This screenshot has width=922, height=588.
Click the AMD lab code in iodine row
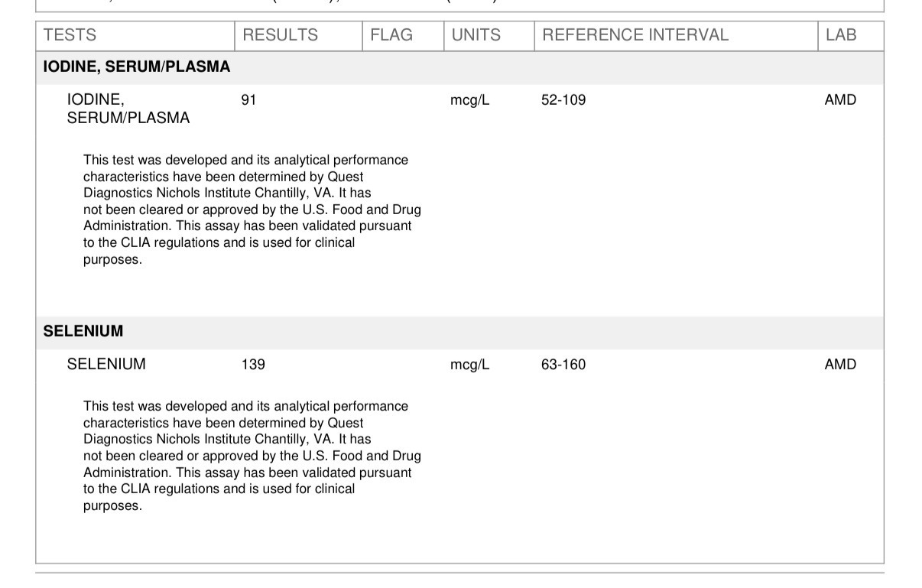coord(840,100)
